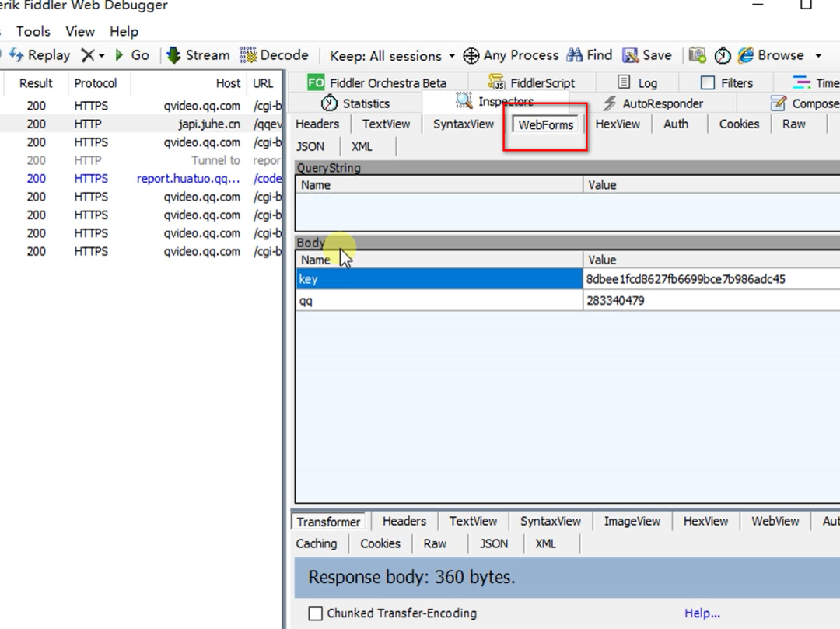This screenshot has height=629, width=840.
Task: Select the ImageView response tab
Action: tap(632, 522)
